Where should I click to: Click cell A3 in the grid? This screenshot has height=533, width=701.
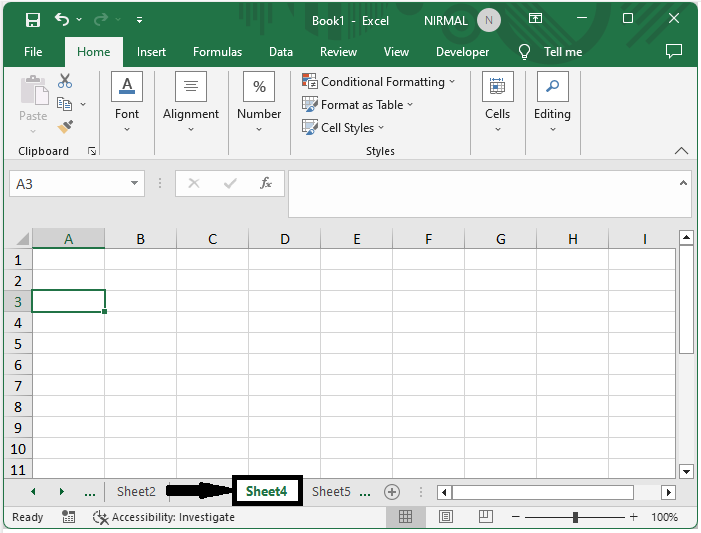click(68, 301)
